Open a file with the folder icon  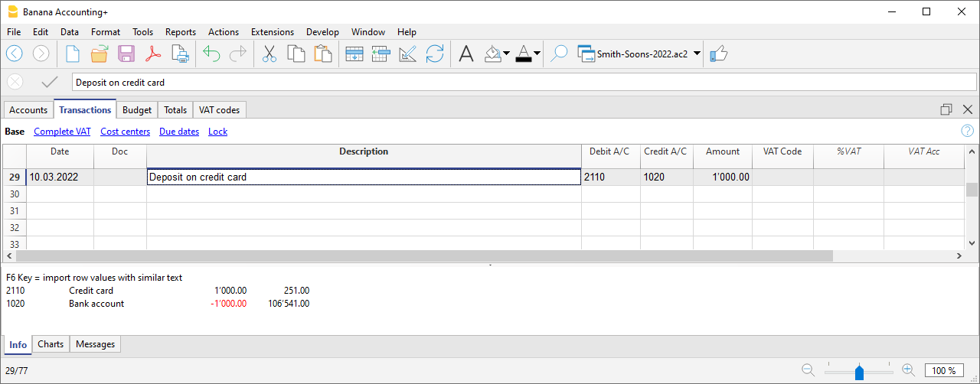coord(100,54)
